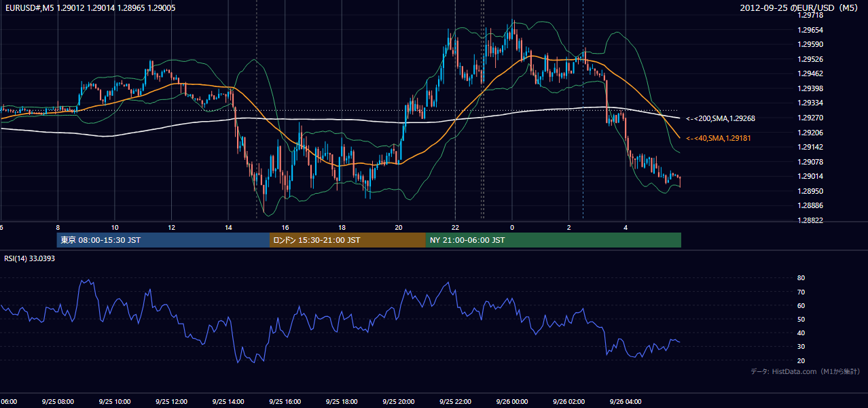Click RSI axis level 80
868x408 pixels.
tap(801, 278)
